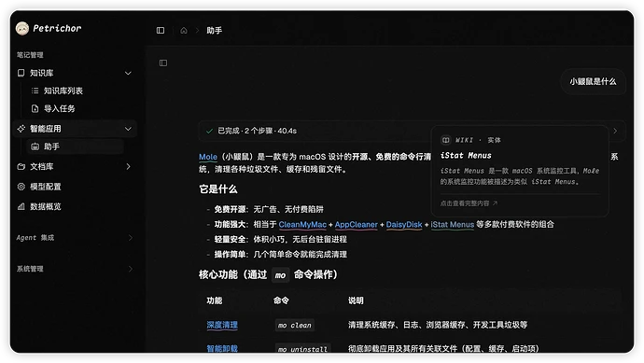Collapse the 智能应用 section chevron
This screenshot has height=363, width=644.
click(x=128, y=129)
